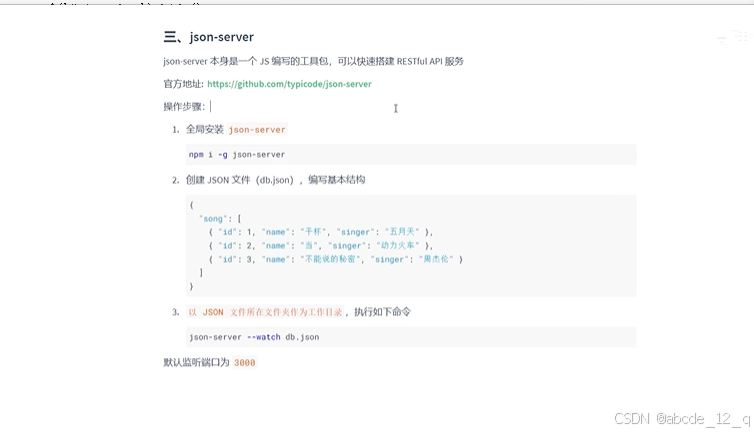Click the highlighted 以 JSON 文件所在文件夹 text
This screenshot has height=432, width=754.
click(x=265, y=312)
